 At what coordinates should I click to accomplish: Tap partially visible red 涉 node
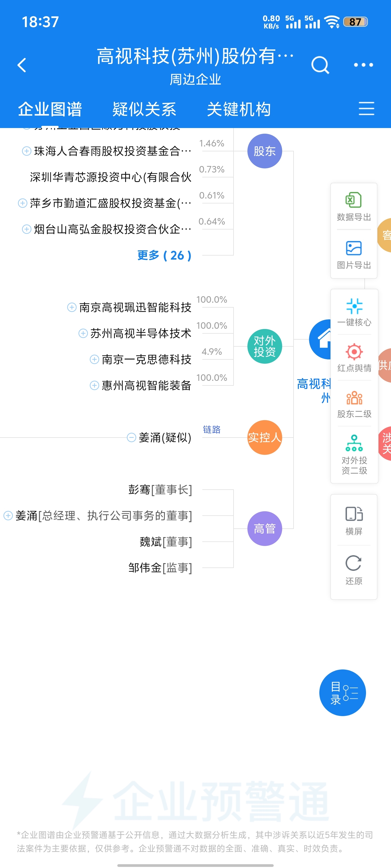click(384, 443)
